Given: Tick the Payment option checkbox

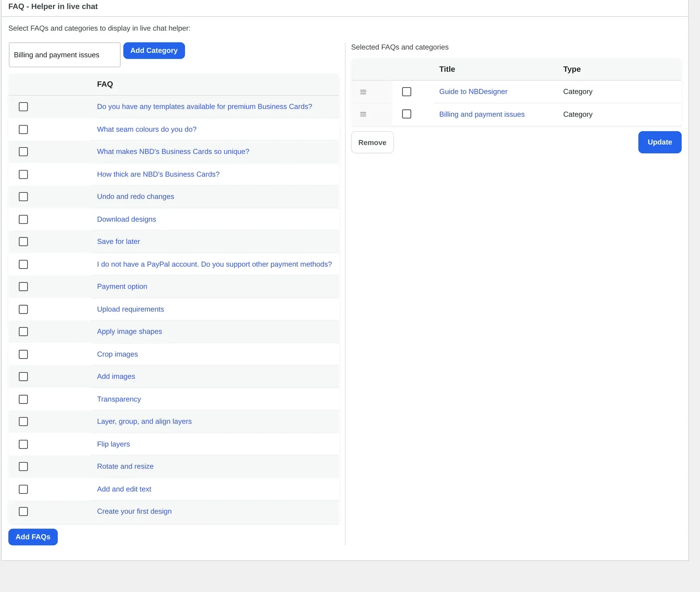Looking at the screenshot, I should pyautogui.click(x=24, y=287).
